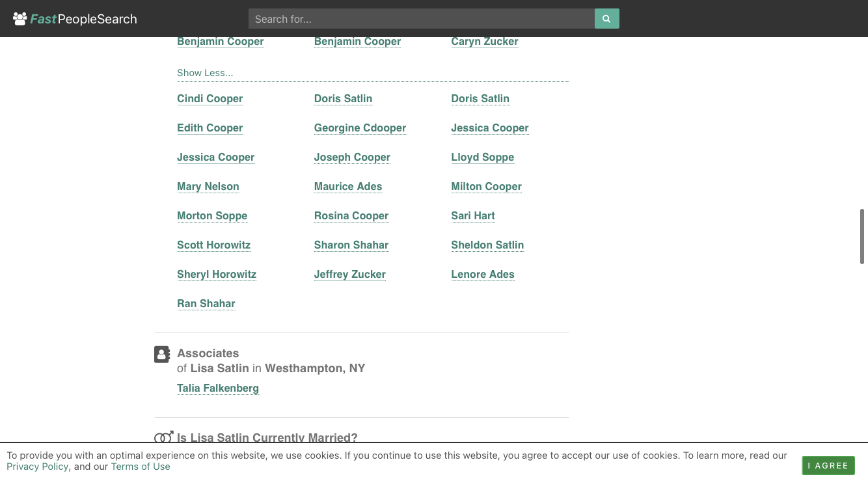The image size is (868, 488).
Task: View Milton Cooper's profile
Action: point(487,186)
